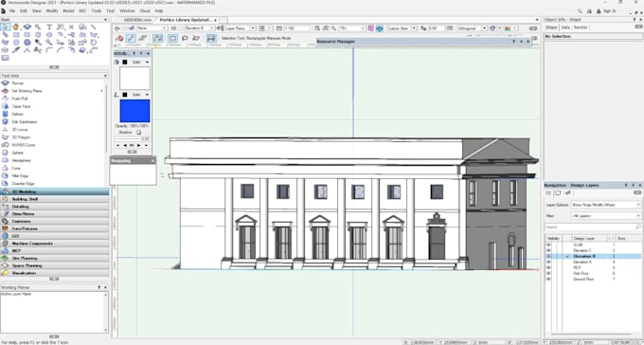
Task: Choose the Deform tool
Action: [x=18, y=114]
